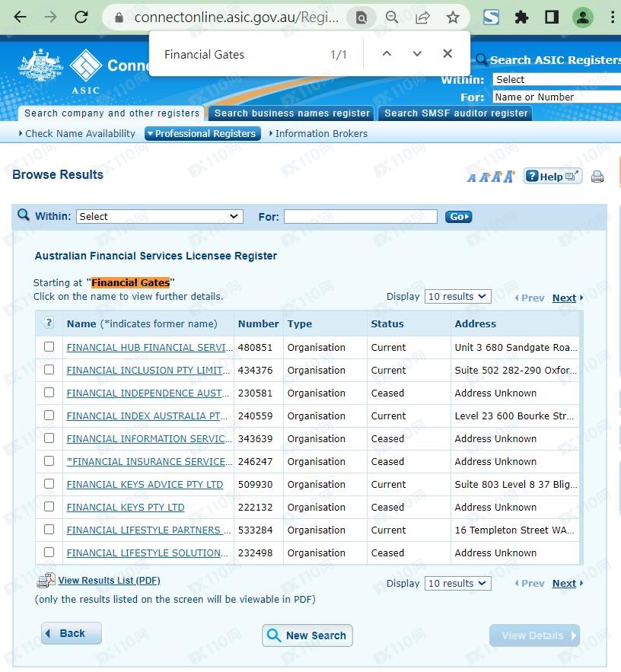This screenshot has width=621, height=672.
Task: Expand Check Name Availability
Action: tap(77, 134)
